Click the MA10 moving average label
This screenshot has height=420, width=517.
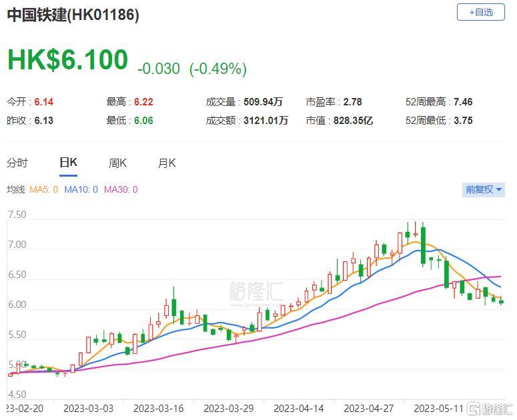click(81, 189)
